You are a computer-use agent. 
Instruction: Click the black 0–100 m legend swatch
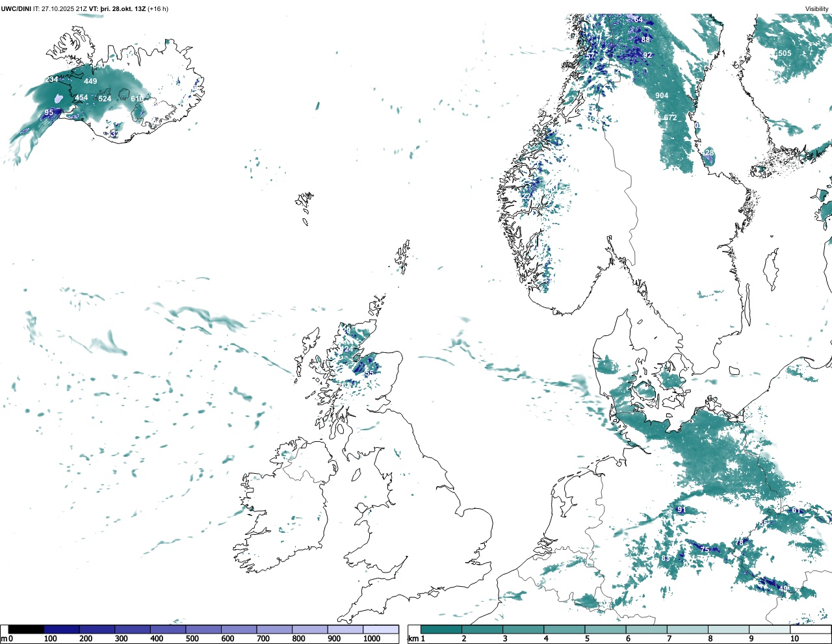coord(26,629)
